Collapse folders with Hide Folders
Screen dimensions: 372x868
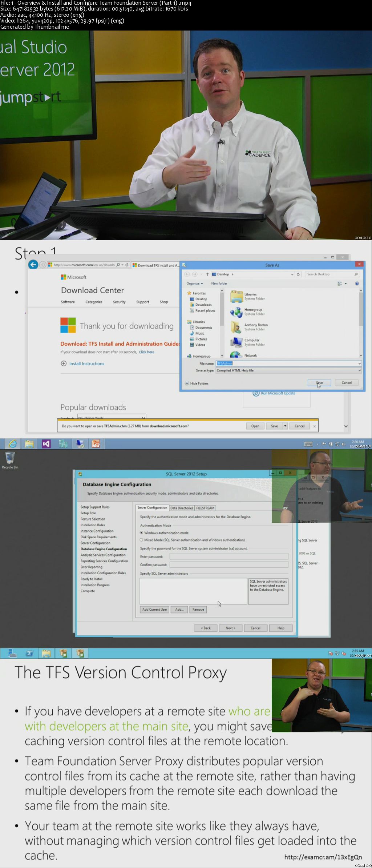197,383
